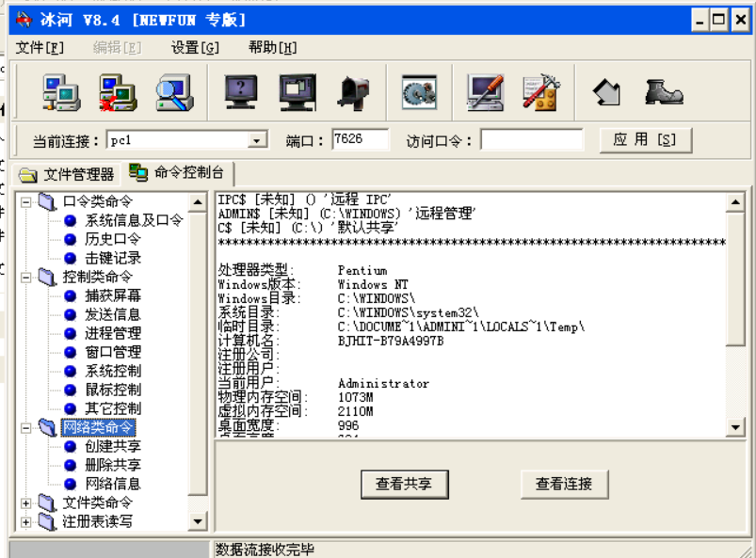The height and width of the screenshot is (558, 756).
Task: Click the 数据流接收完毕 status bar text
Action: pos(265,550)
